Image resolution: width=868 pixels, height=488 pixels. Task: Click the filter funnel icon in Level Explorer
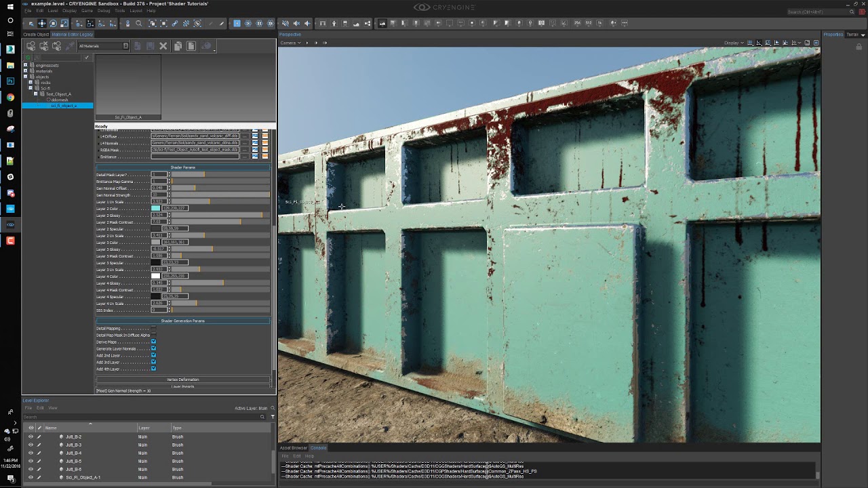273,416
